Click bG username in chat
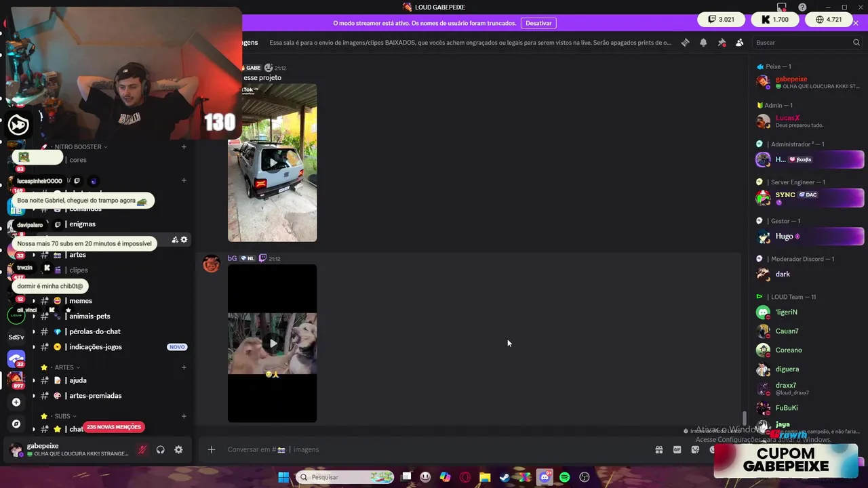Image resolution: width=868 pixels, height=488 pixels. point(232,258)
